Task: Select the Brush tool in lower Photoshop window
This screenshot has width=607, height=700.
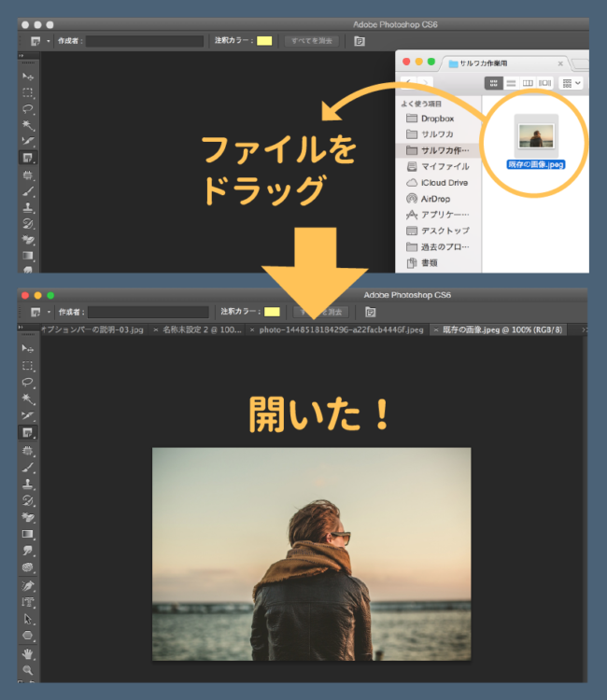Action: pos(28,468)
